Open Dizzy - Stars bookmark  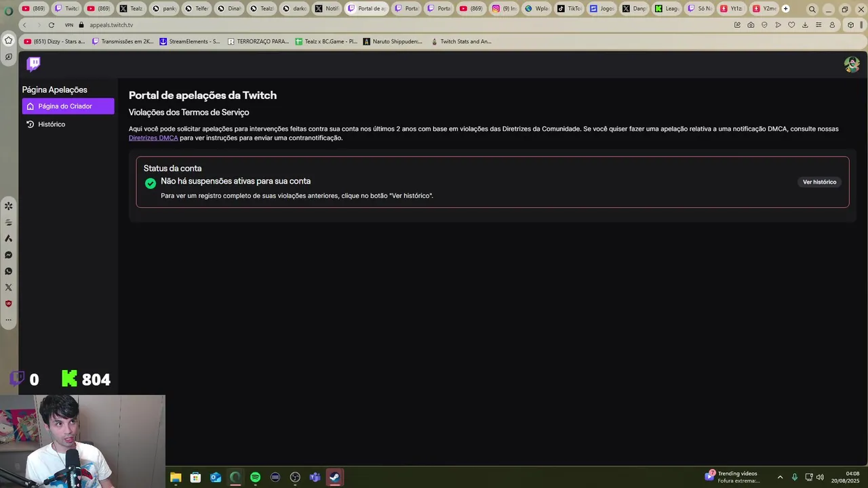tap(54, 41)
